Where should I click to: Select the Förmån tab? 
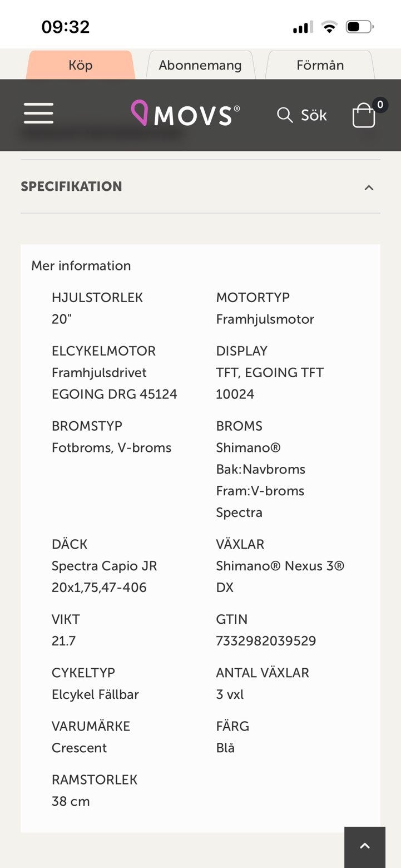[x=320, y=65]
